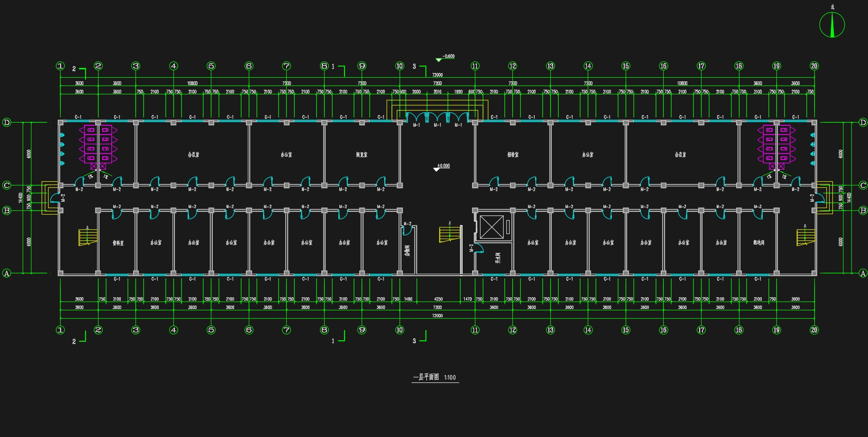Click the 1470 dimension text
The height and width of the screenshot is (437, 868).
click(x=468, y=299)
